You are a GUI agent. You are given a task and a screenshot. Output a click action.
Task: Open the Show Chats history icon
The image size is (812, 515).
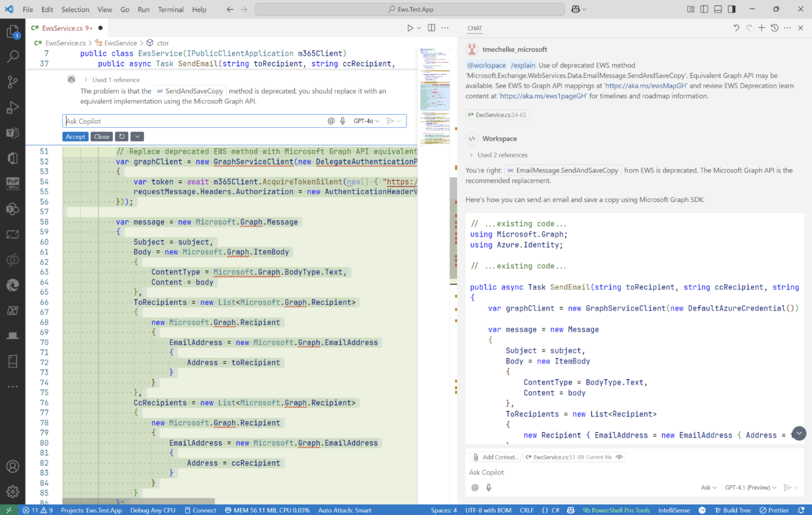774,28
